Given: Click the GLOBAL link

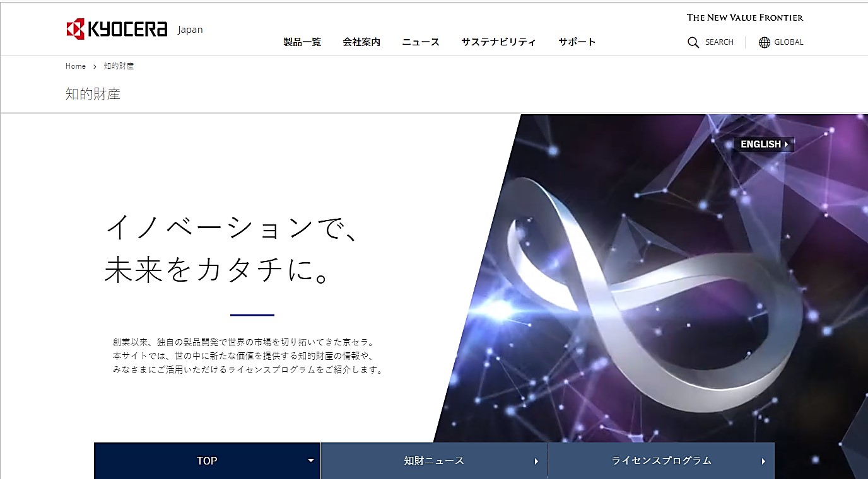Looking at the screenshot, I should 789,42.
